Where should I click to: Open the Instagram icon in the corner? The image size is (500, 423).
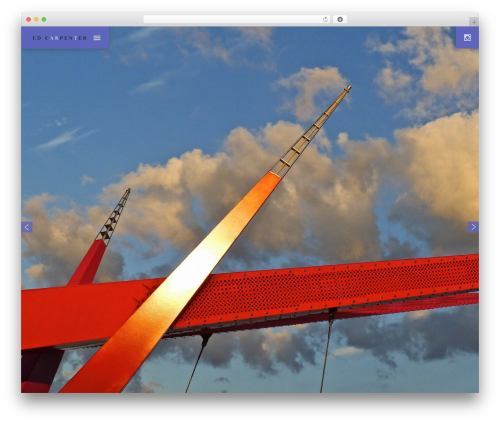point(467,38)
